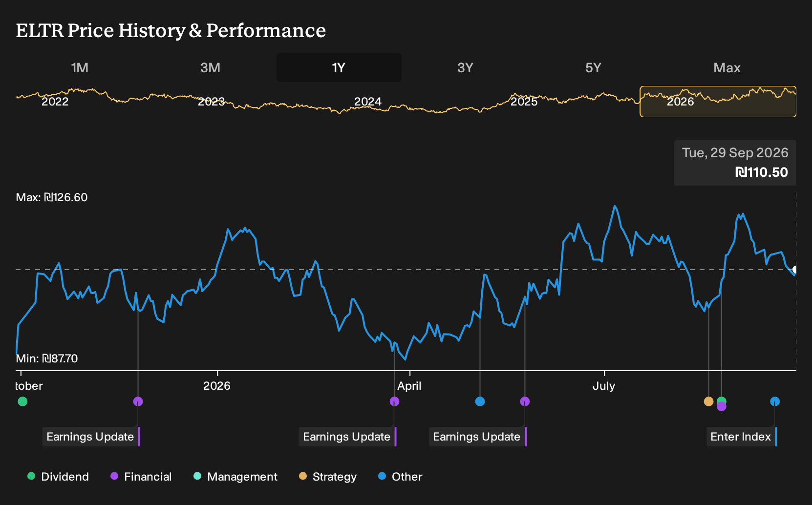
Task: Click 2025 on the overview mini chart
Action: tap(524, 102)
